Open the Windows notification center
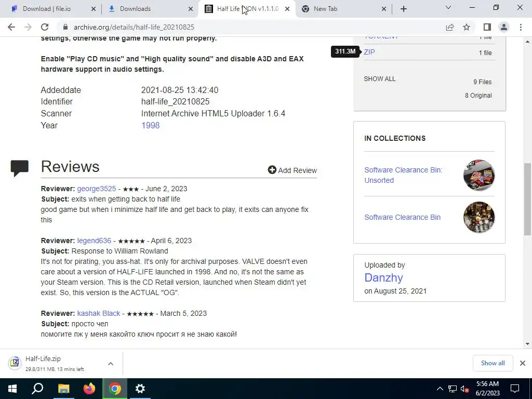The width and height of the screenshot is (532, 399). (515, 389)
